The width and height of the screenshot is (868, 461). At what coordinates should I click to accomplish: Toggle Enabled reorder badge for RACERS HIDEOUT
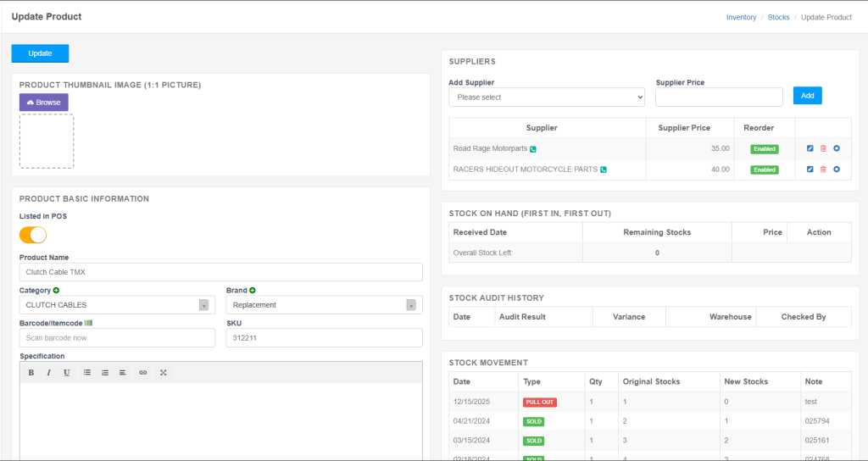coord(764,169)
